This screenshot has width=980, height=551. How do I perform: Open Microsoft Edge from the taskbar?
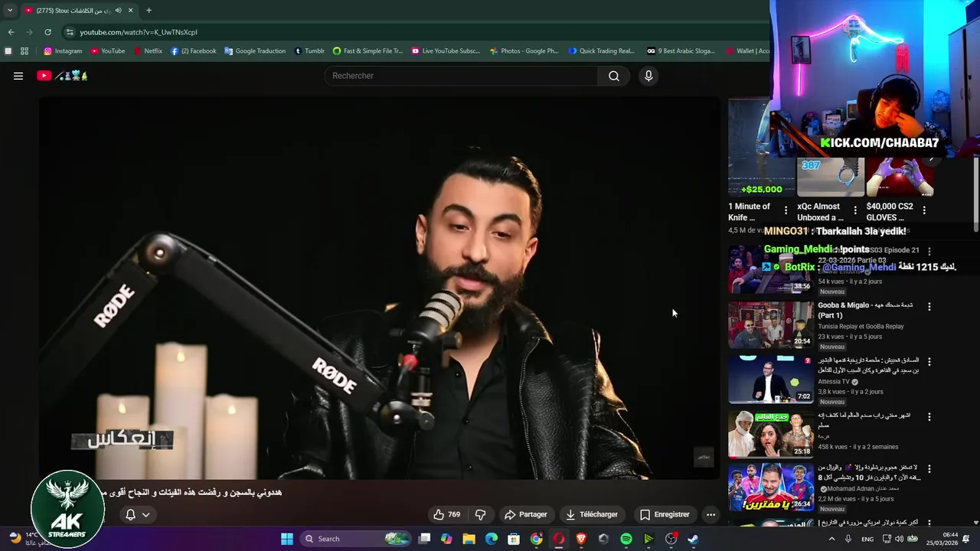pos(492,539)
